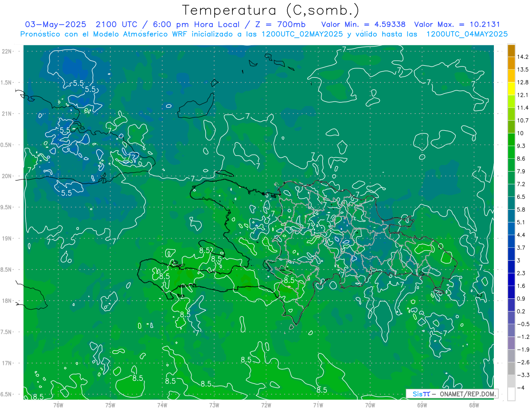The image size is (532, 411).
Task: Click the "70W" longitude axis label
Action: pyautogui.click(x=370, y=405)
